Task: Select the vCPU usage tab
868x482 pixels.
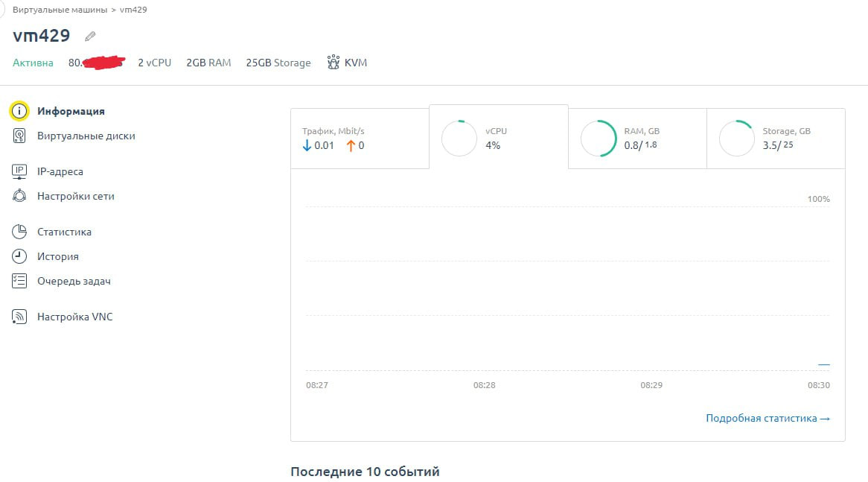Action: coord(498,138)
